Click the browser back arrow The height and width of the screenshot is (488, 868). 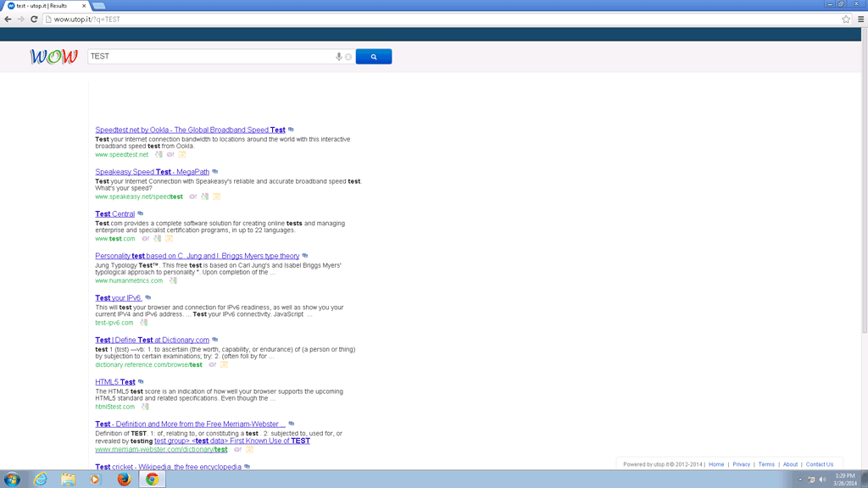pyautogui.click(x=8, y=19)
